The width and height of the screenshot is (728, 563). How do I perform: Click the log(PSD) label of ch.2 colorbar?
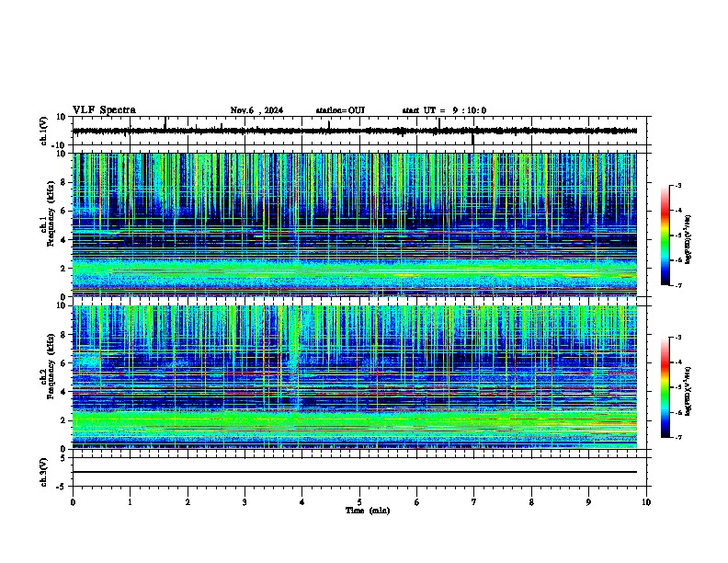688,391
